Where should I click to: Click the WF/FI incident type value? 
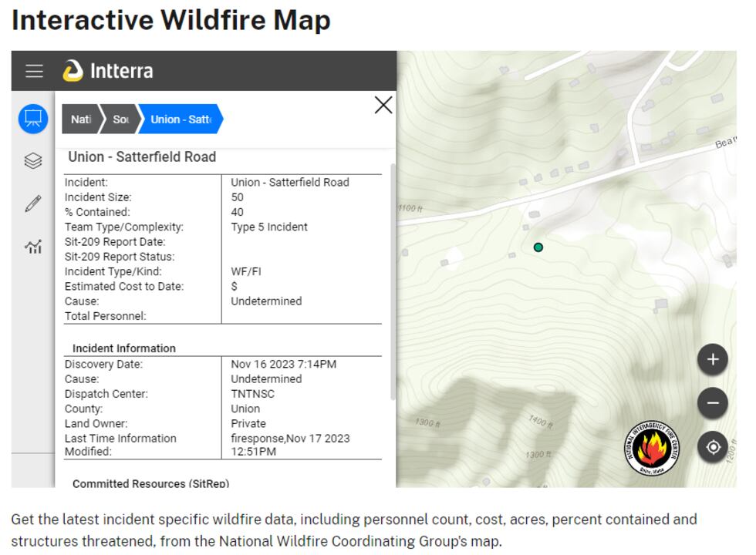(x=246, y=271)
